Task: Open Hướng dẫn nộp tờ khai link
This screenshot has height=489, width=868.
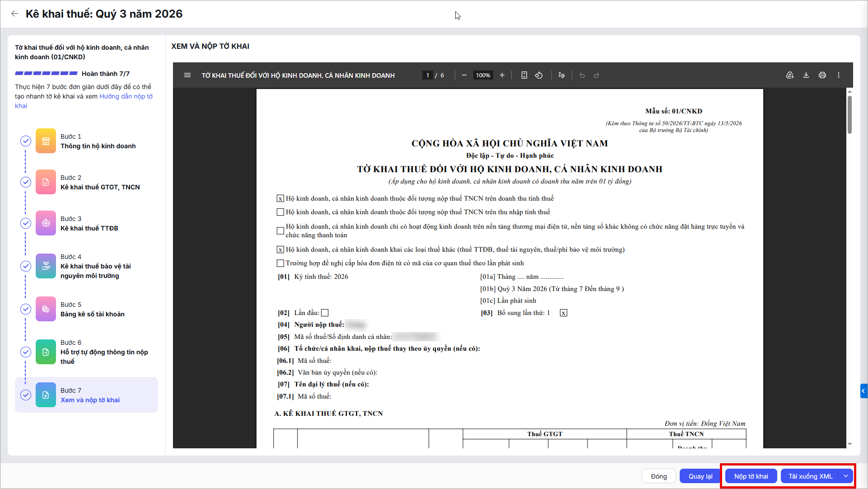Action: (x=126, y=96)
